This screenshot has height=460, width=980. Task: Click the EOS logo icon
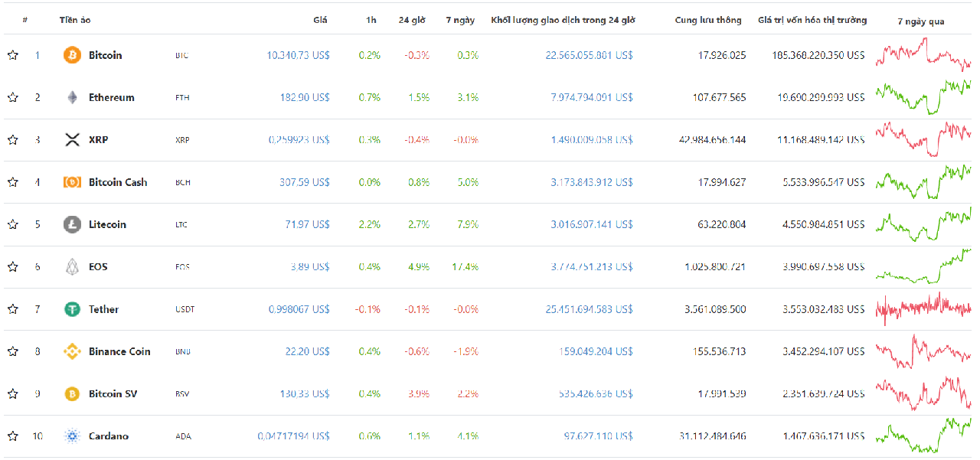tap(72, 266)
